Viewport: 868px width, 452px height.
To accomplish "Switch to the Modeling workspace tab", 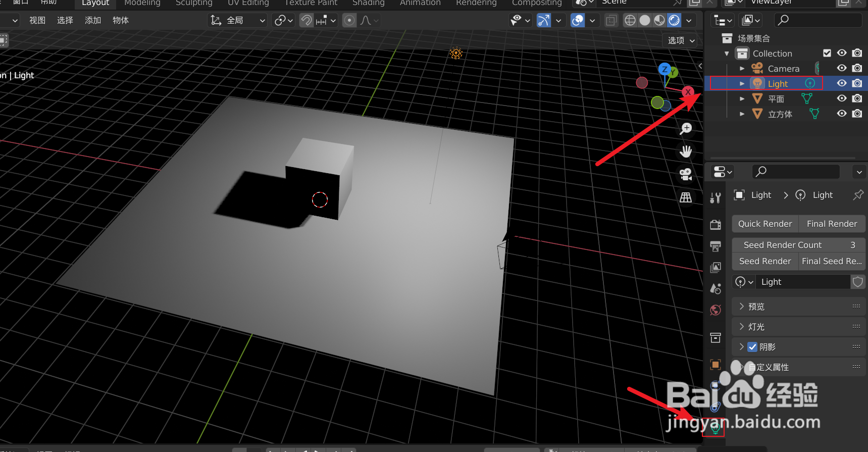I will (x=142, y=3).
